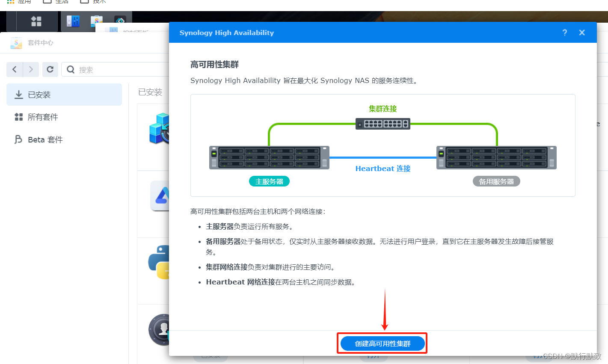Screen dimensions: 608x364
Task: Click the primary server label
Action: point(269,181)
